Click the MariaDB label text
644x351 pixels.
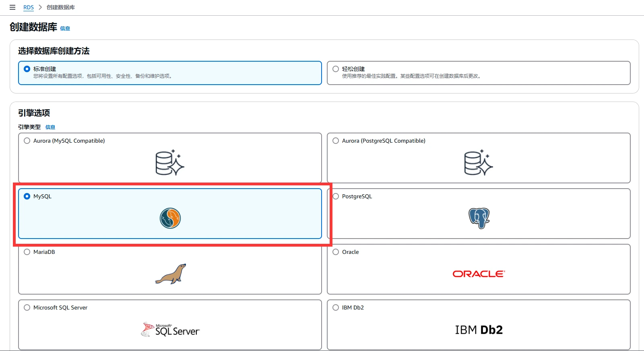(44, 252)
